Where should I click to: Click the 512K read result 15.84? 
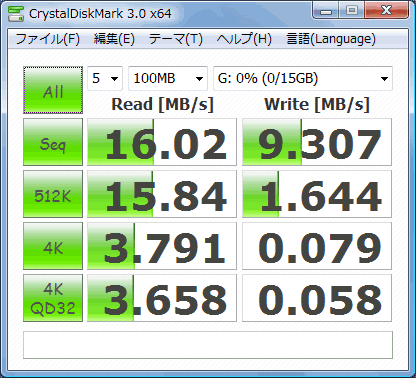point(162,194)
